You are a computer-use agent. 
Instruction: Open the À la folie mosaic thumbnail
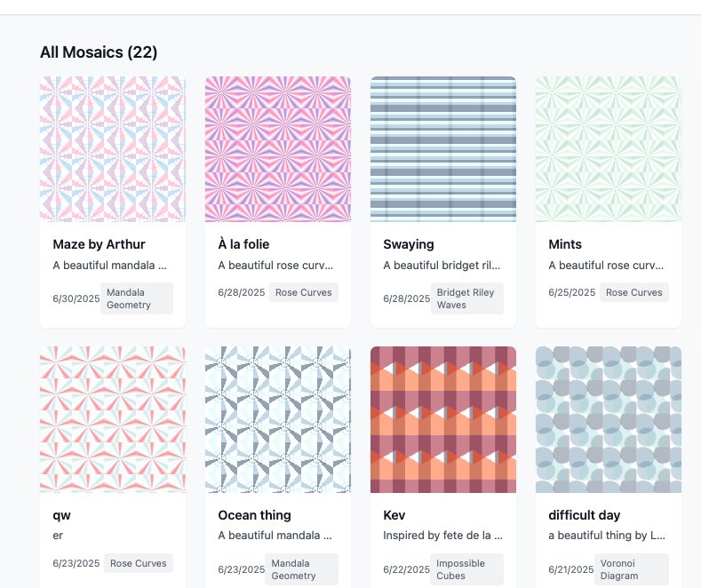tap(278, 149)
